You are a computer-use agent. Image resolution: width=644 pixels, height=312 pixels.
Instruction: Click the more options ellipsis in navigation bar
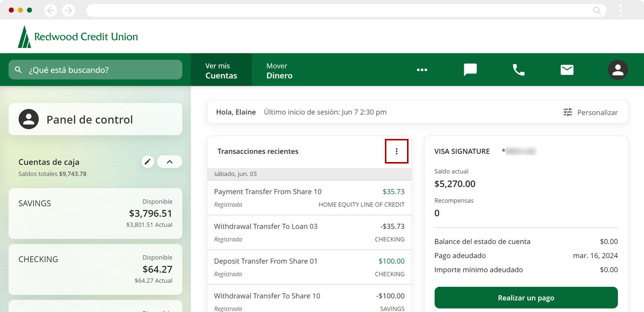click(422, 70)
